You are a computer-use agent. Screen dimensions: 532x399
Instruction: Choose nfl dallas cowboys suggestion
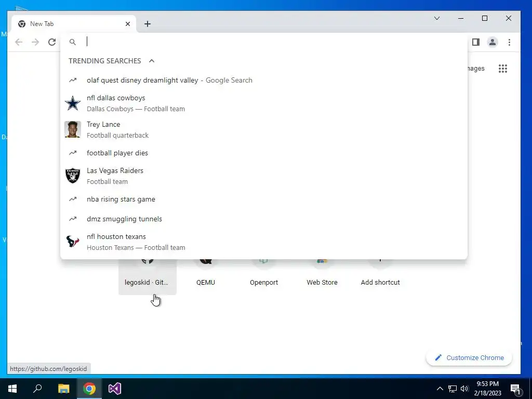264,103
